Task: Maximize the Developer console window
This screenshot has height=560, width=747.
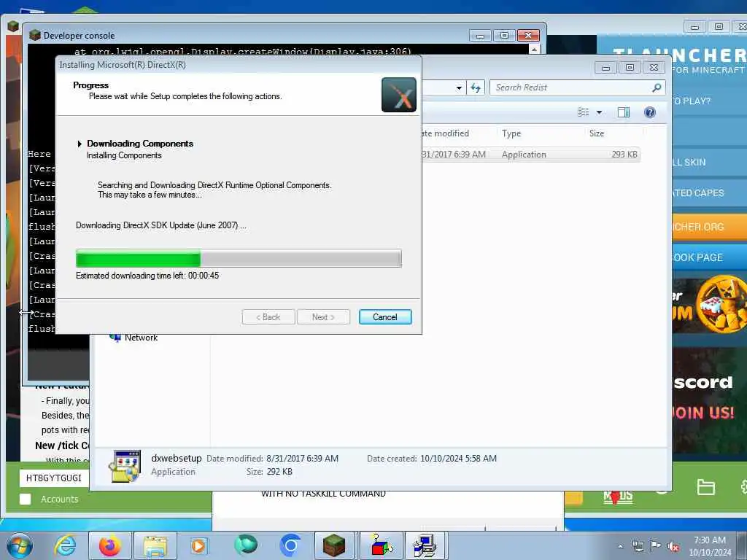Action: tap(504, 35)
